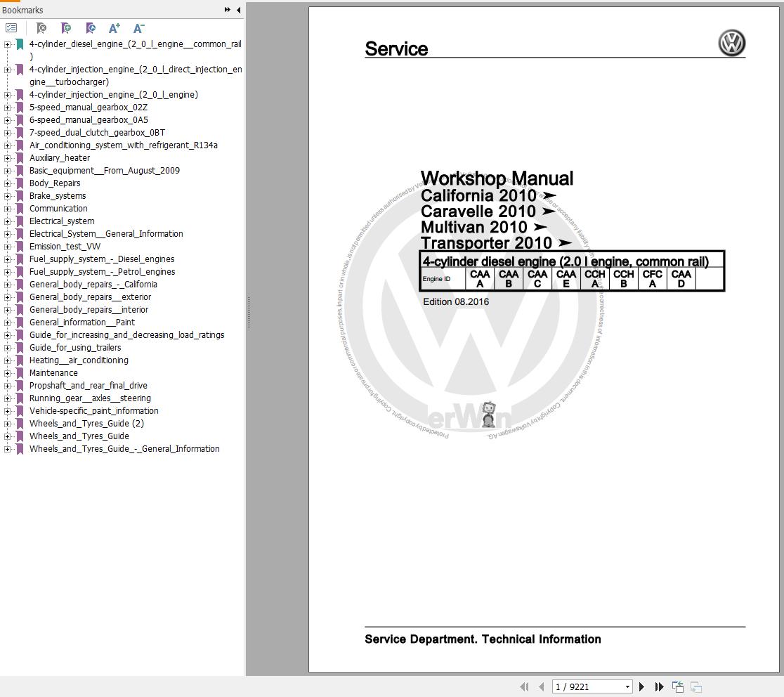Select the Heating__air_conditioning bookmark
The height and width of the screenshot is (697, 784).
79,360
